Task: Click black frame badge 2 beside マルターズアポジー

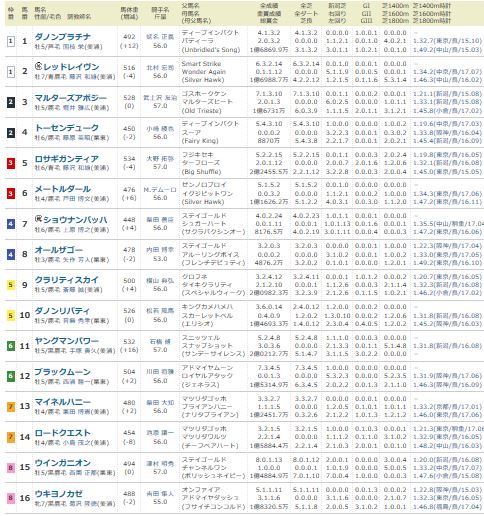Action: (11, 102)
